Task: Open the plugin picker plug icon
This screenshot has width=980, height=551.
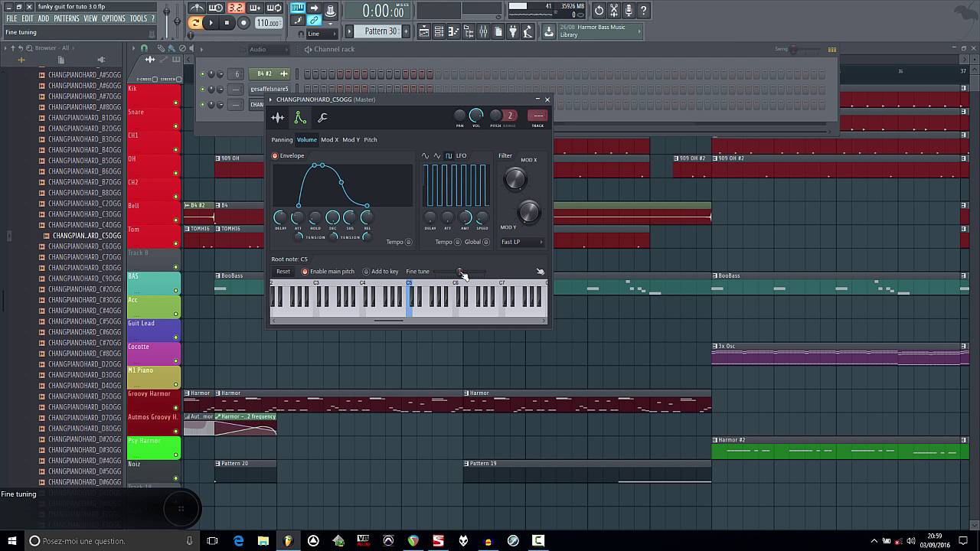Action: click(513, 31)
